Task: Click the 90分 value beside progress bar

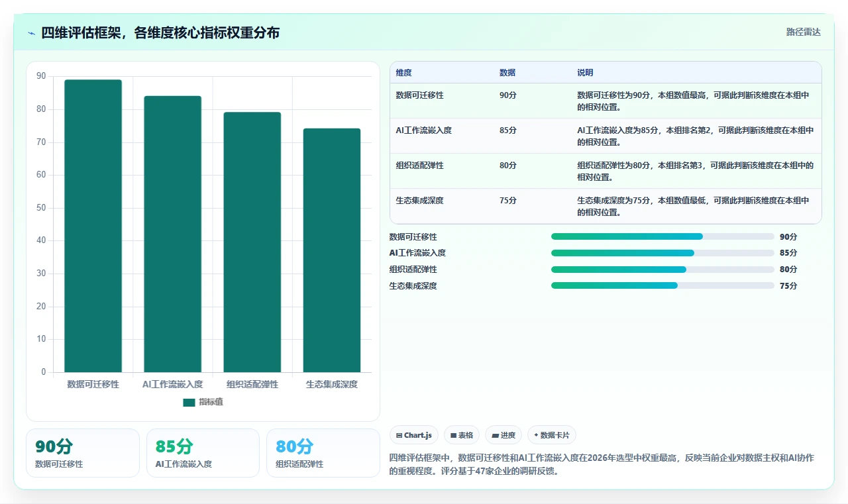Action: [x=788, y=236]
